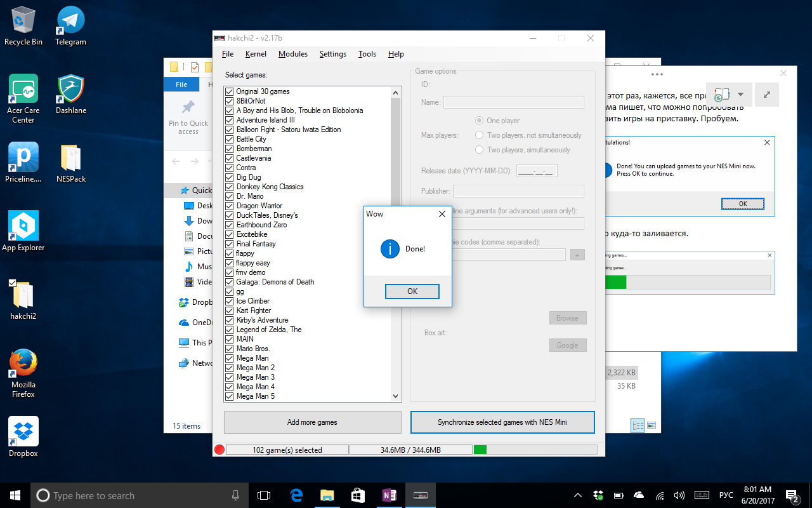The height and width of the screenshot is (508, 812).
Task: Select Legend of Zelda, The entry
Action: (x=269, y=330)
